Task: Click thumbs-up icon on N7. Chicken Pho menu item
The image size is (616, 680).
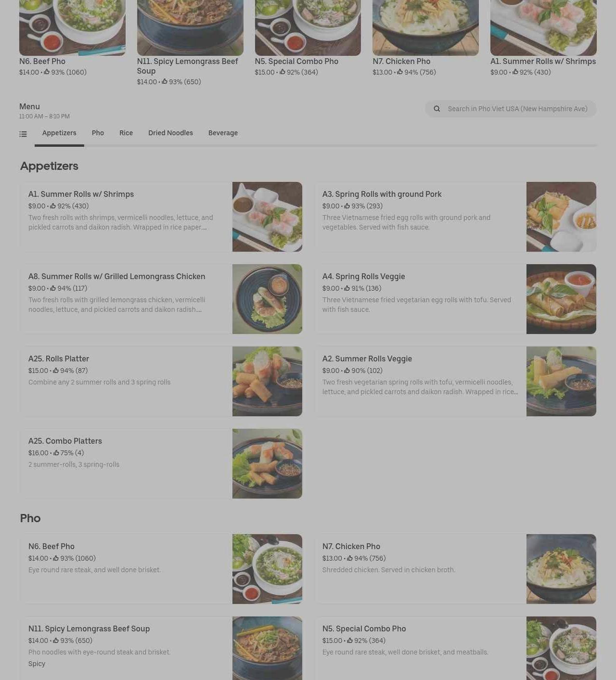Action: (x=350, y=558)
